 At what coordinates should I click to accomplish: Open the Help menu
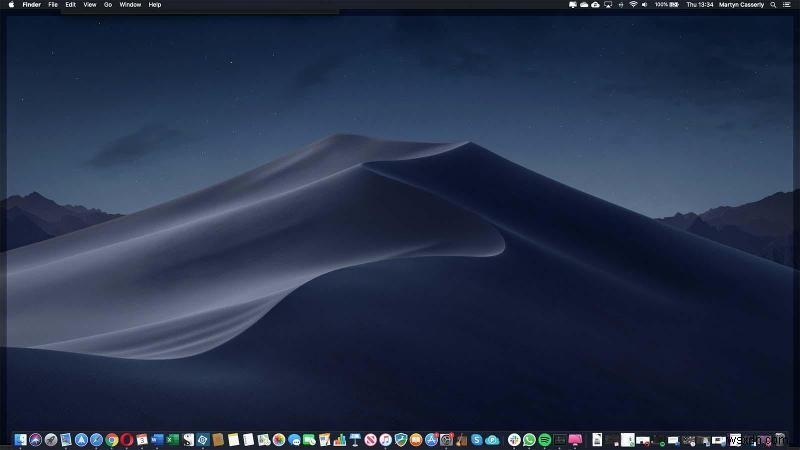[155, 5]
